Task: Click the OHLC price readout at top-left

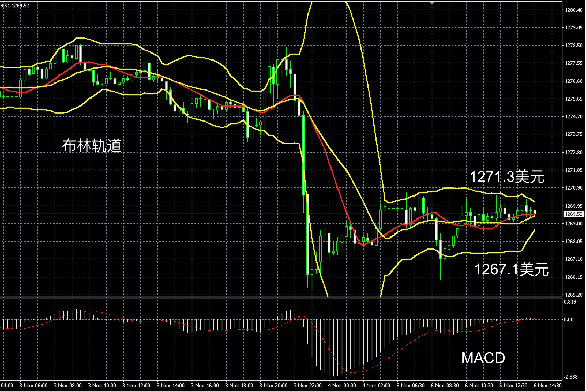Action: click(15, 6)
